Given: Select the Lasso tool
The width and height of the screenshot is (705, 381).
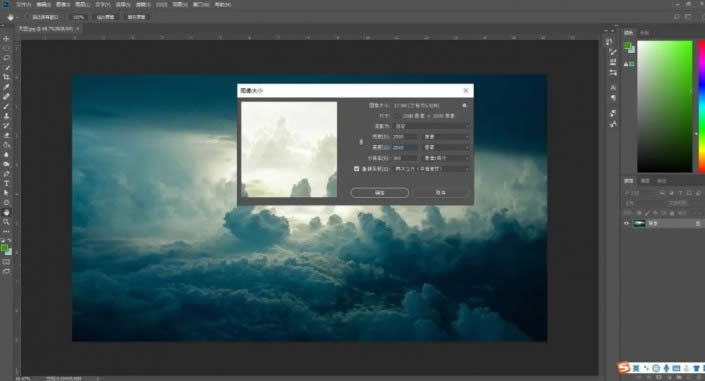Looking at the screenshot, I should click(6, 58).
